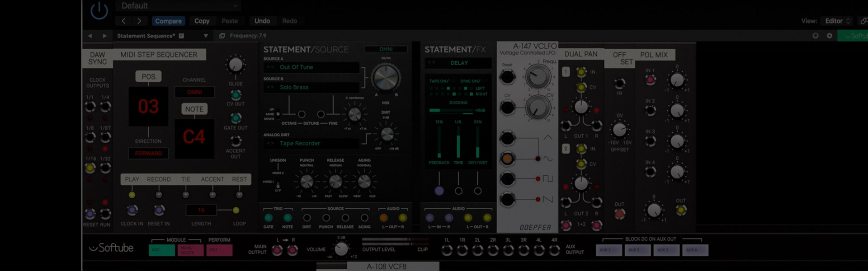The image size is (868, 271).
Task: Click the Undo button
Action: [x=262, y=21]
